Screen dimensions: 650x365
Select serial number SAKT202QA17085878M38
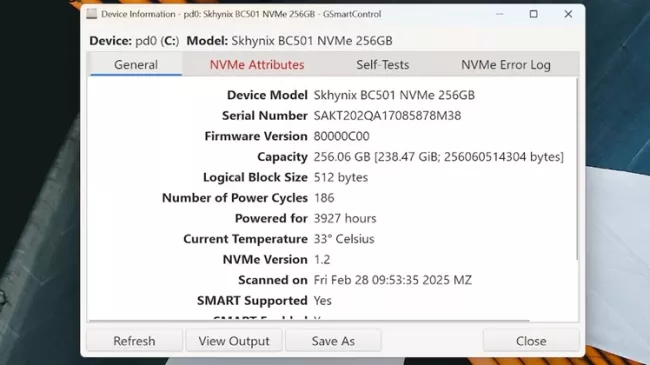[387, 116]
